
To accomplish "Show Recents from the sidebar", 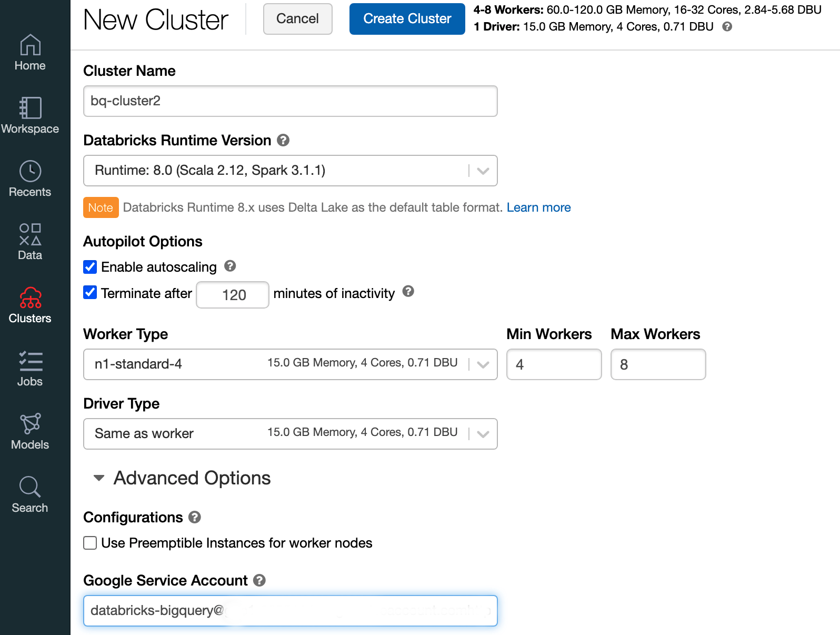I will 30,178.
